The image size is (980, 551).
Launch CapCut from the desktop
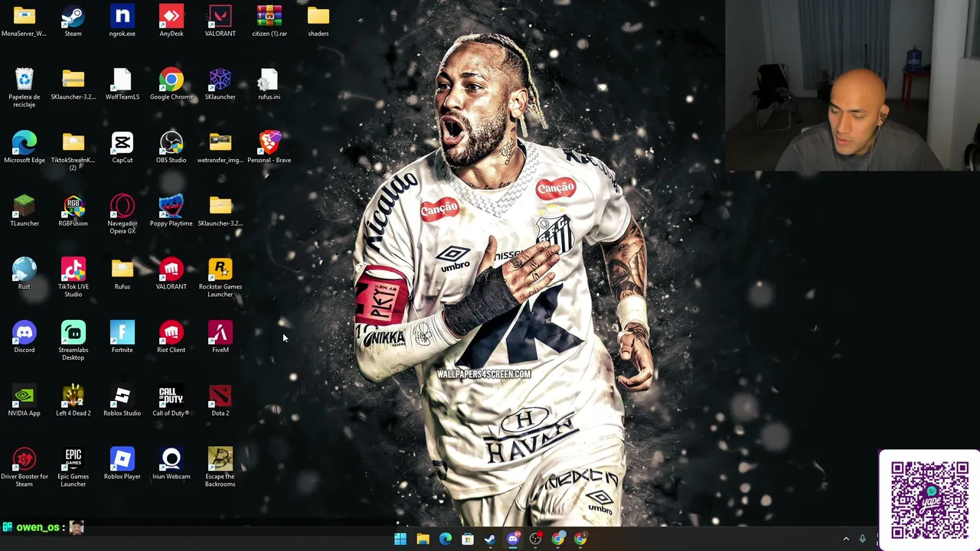coord(122,147)
